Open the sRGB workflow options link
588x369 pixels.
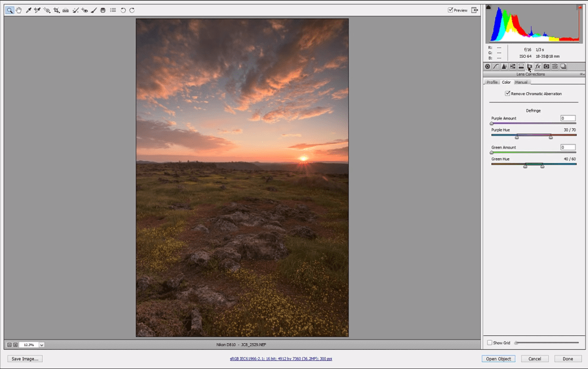(x=281, y=359)
